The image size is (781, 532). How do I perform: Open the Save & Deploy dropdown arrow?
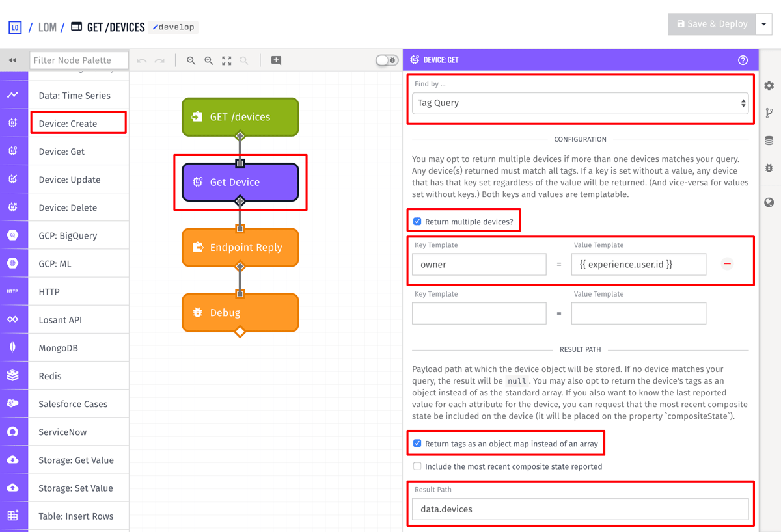coord(763,24)
